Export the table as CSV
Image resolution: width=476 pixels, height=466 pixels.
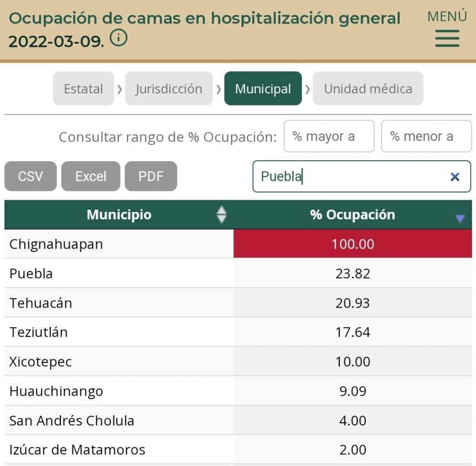pos(30,176)
